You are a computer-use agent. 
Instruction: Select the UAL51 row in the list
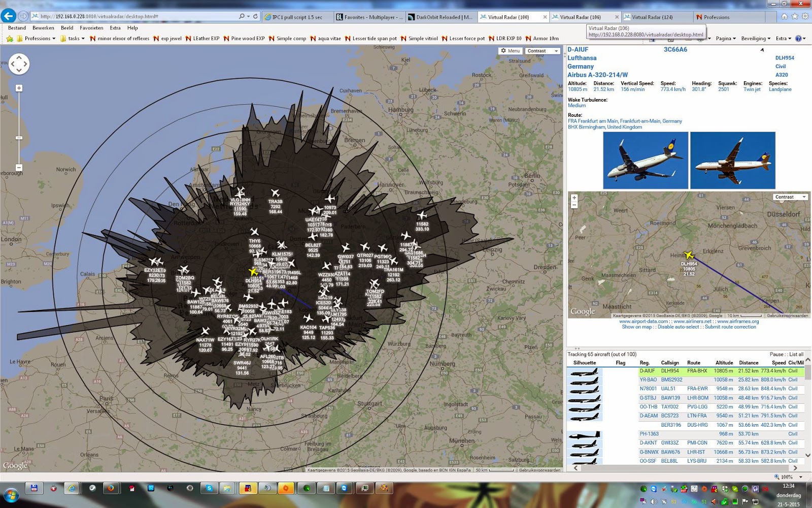coord(685,389)
